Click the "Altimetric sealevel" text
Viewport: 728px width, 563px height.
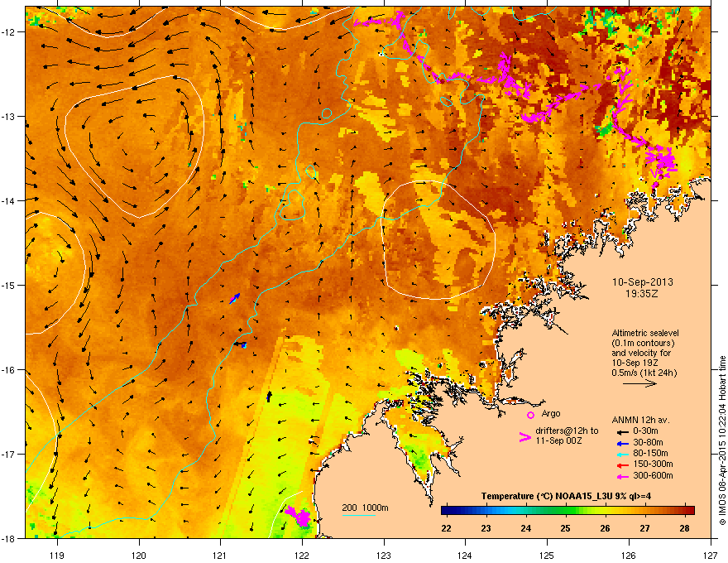645,333
